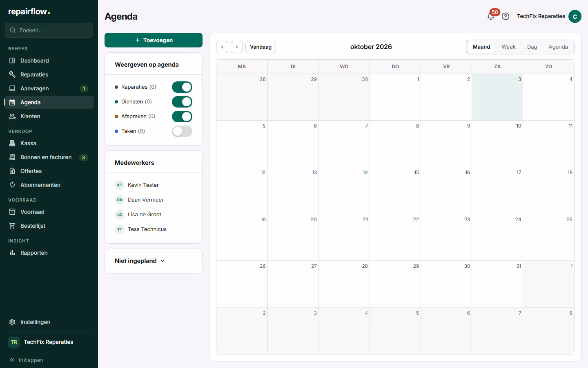588x368 pixels.
Task: Open user avatar C in header
Action: pos(575,16)
